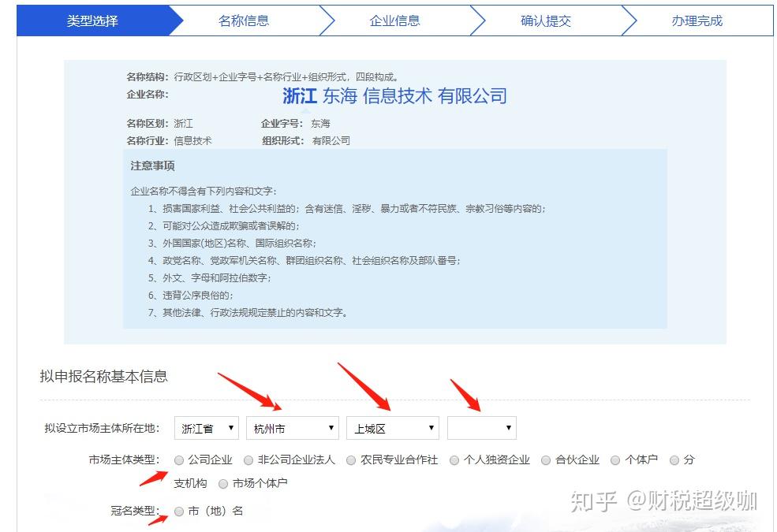This screenshot has width=777, height=532.
Task: Select the 公司企业 radio button
Action: coord(179,460)
